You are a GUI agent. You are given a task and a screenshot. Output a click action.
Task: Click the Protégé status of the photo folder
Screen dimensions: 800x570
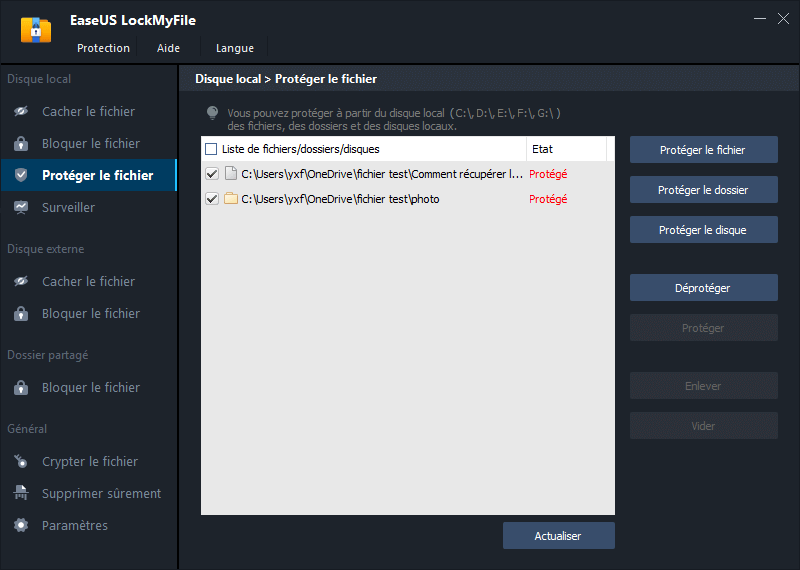click(548, 199)
